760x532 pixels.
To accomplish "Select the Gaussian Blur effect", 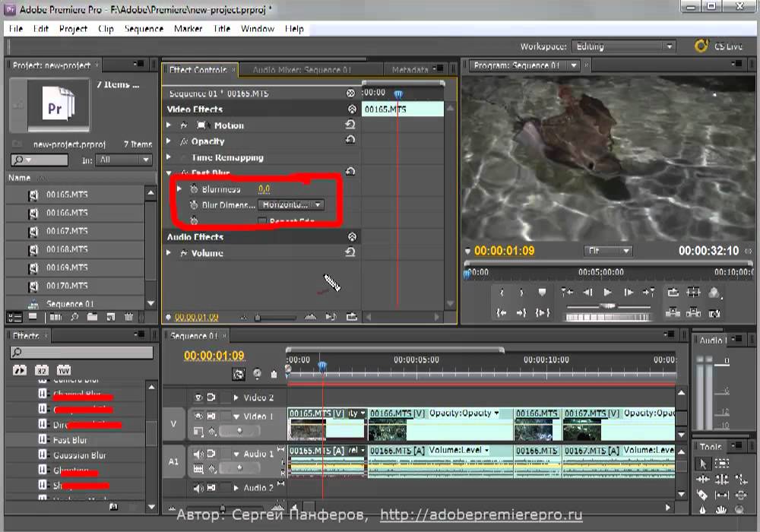I will pos(80,455).
